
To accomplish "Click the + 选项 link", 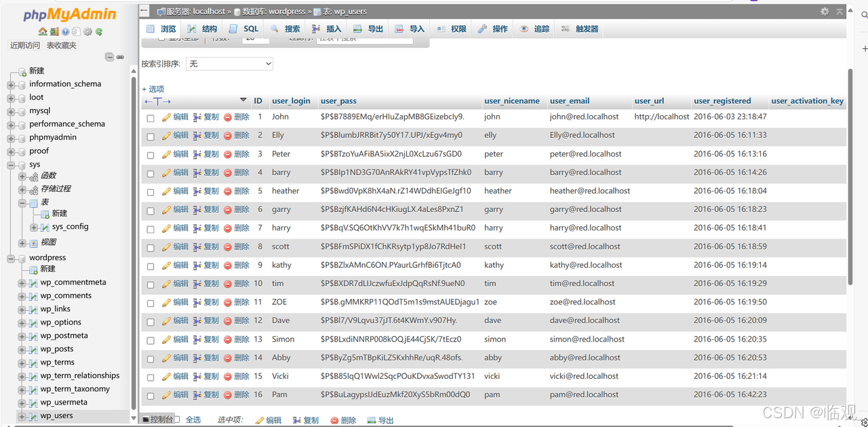I will click(153, 89).
